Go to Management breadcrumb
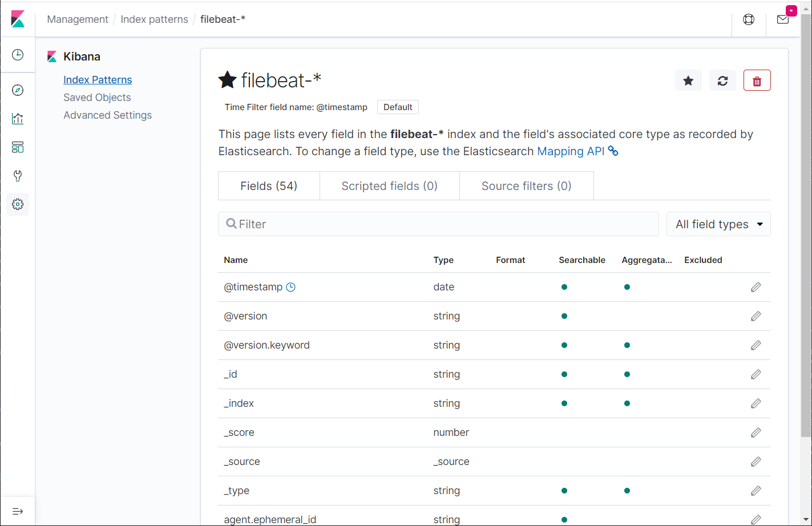The height and width of the screenshot is (526, 812). (x=78, y=19)
